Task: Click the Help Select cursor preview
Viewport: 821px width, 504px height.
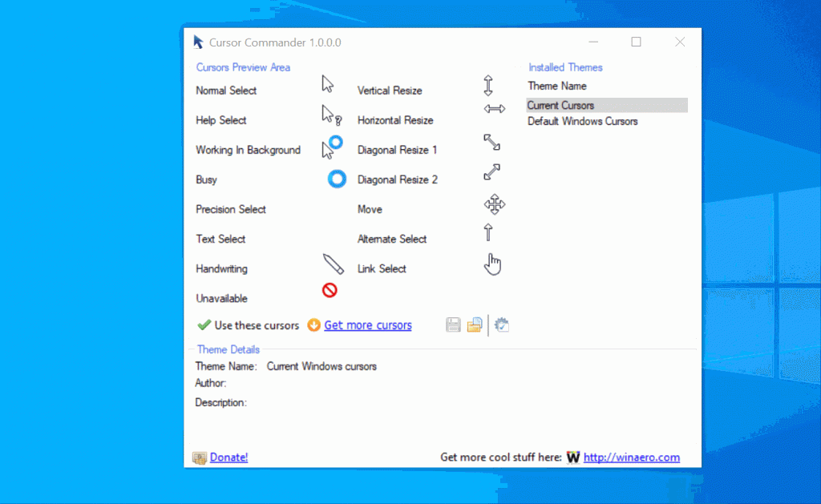Action: 331,115
